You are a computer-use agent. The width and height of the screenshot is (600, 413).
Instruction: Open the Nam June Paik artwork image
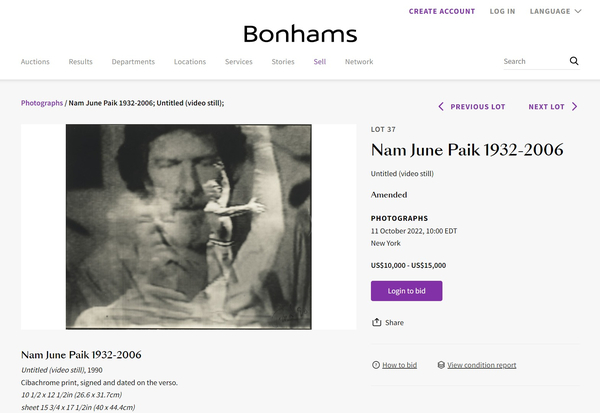pyautogui.click(x=188, y=227)
